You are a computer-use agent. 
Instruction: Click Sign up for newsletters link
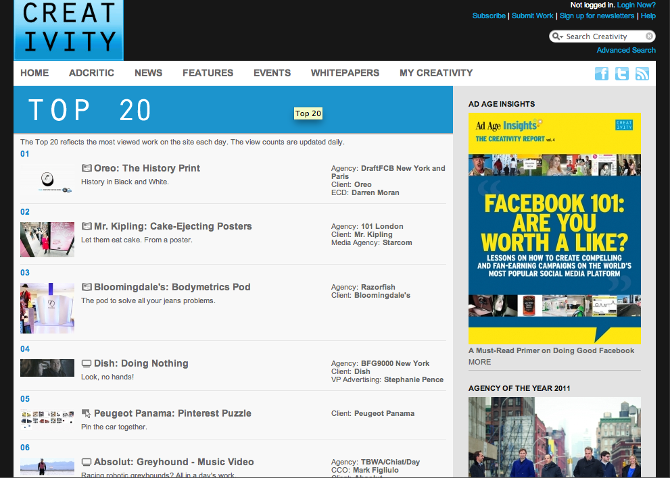pyautogui.click(x=597, y=16)
